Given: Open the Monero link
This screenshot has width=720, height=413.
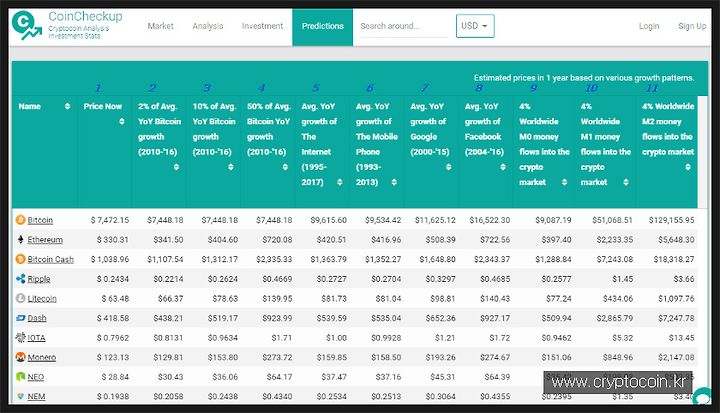Looking at the screenshot, I should tap(41, 357).
